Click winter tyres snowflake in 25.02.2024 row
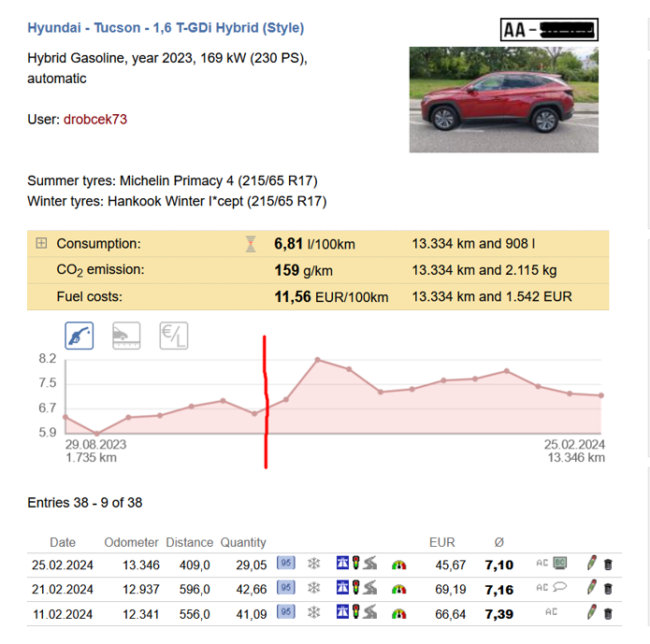Screen dimensions: 650x644 pyautogui.click(x=314, y=564)
